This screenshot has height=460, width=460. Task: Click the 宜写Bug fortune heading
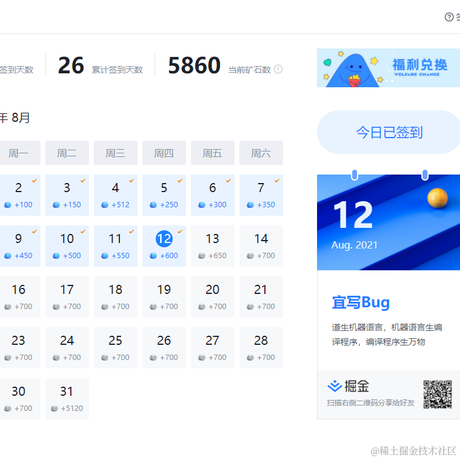[x=361, y=303]
